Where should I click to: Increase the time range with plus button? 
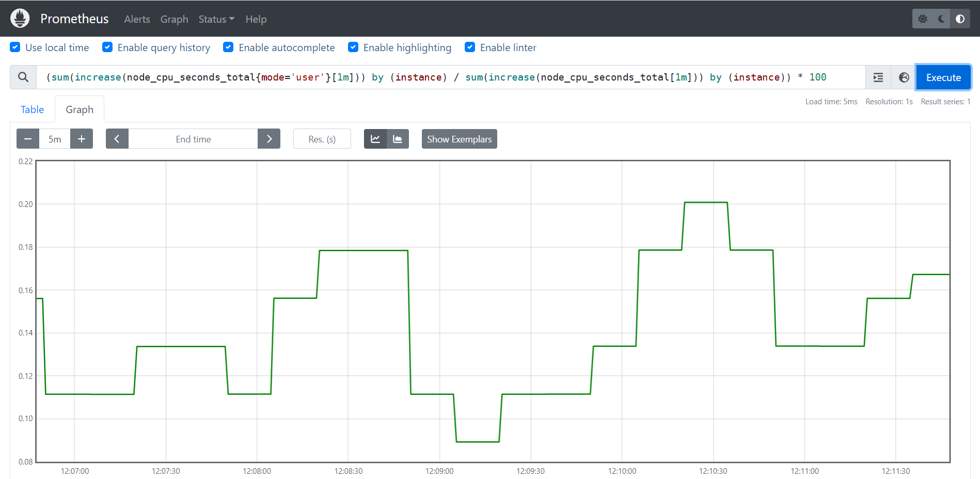point(82,139)
